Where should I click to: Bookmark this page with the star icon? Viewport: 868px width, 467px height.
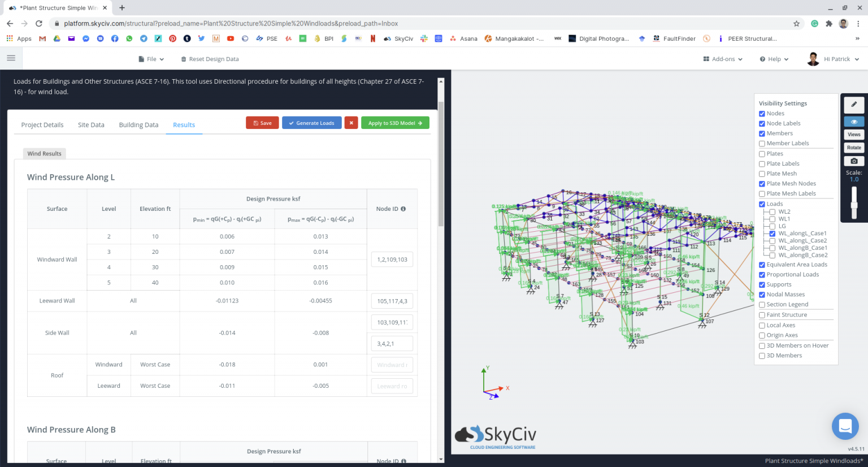click(796, 24)
